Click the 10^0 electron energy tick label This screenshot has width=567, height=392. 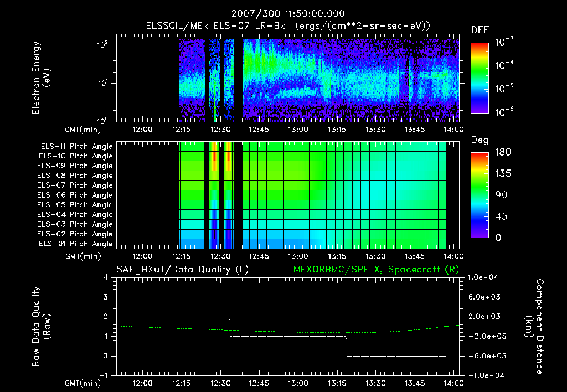[x=102, y=120]
